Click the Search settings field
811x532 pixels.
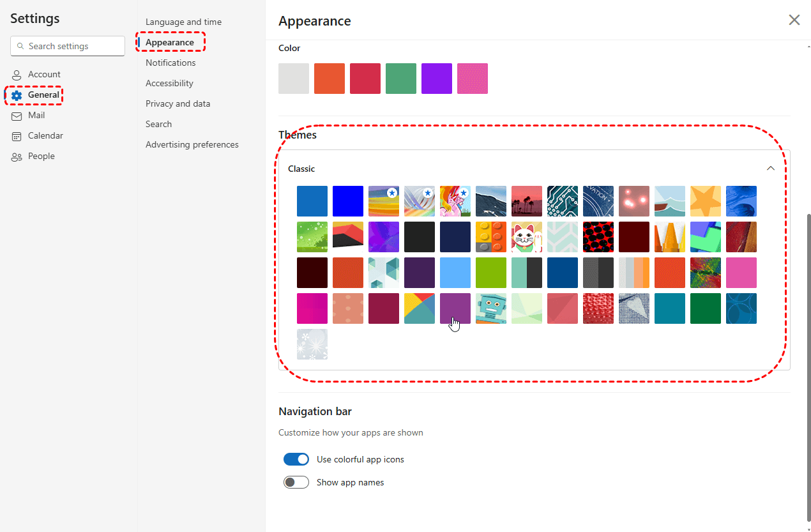68,47
